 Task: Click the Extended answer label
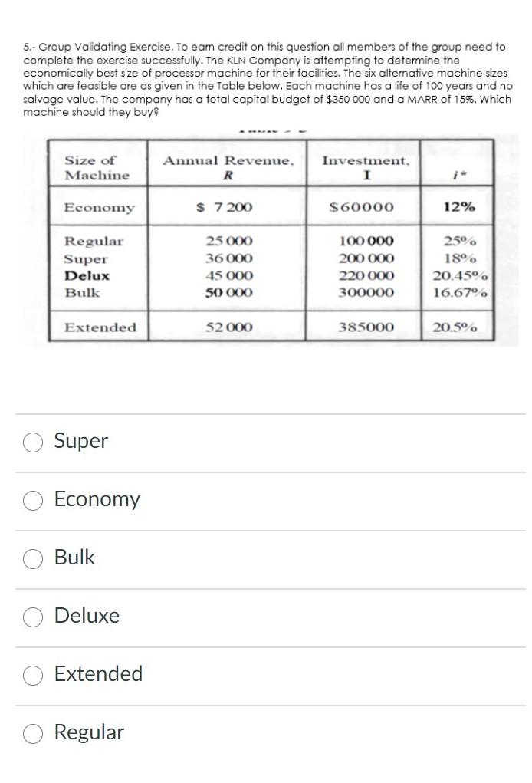tap(98, 675)
